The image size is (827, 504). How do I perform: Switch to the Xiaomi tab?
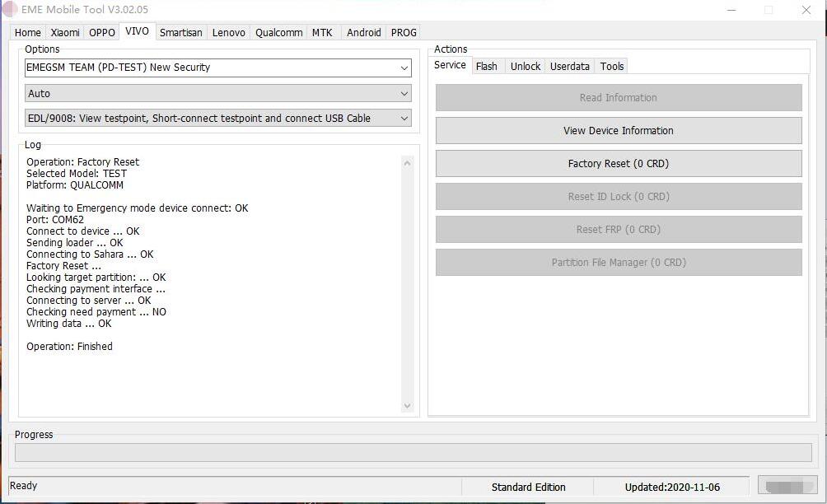(65, 33)
